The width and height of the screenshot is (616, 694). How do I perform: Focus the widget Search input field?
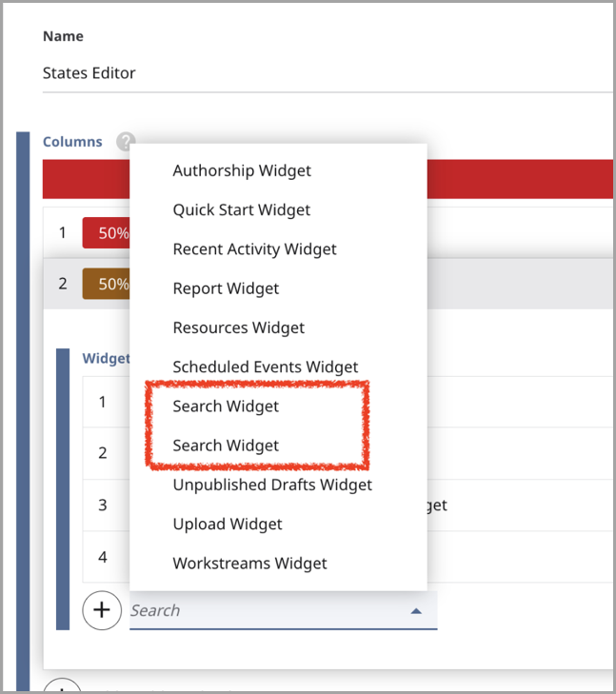(267, 611)
